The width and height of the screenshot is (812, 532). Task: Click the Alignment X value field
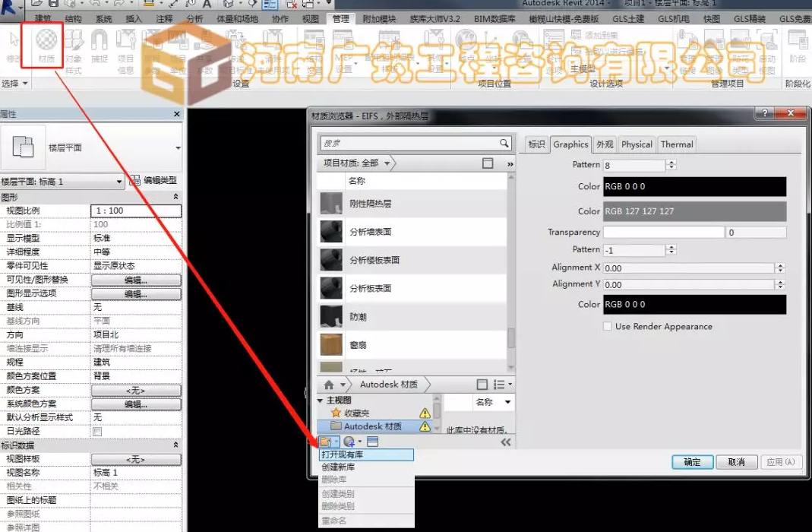tap(689, 268)
